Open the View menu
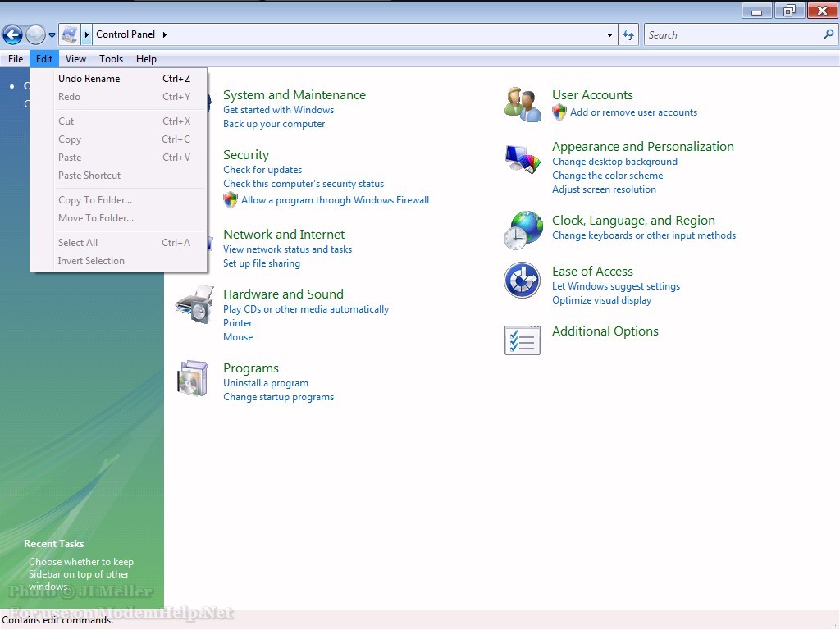The width and height of the screenshot is (840, 630). click(x=75, y=59)
